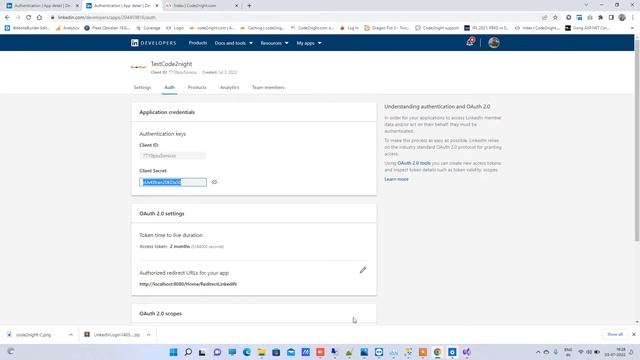Screen dimensions: 640x360
Task: Close the Index | Code2night browser tab
Action: pos(236,6)
